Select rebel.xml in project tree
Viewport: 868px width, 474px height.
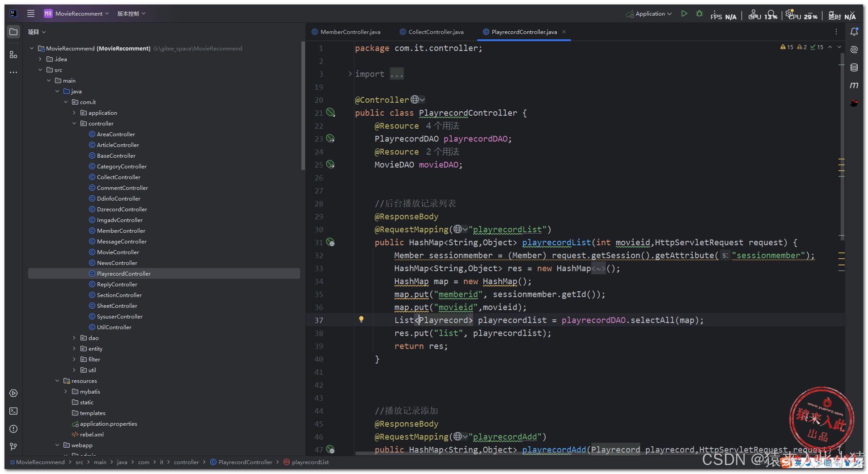[x=92, y=434]
